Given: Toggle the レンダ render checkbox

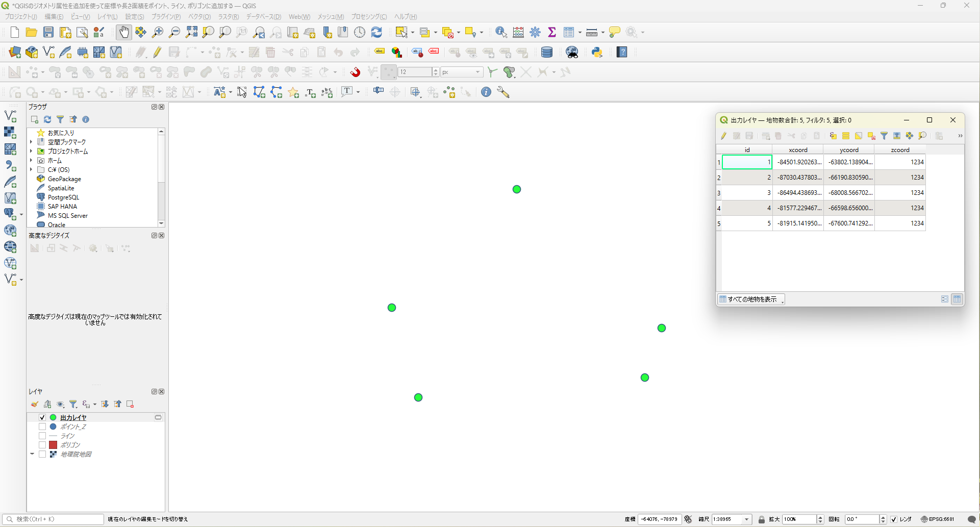Looking at the screenshot, I should click(894, 519).
